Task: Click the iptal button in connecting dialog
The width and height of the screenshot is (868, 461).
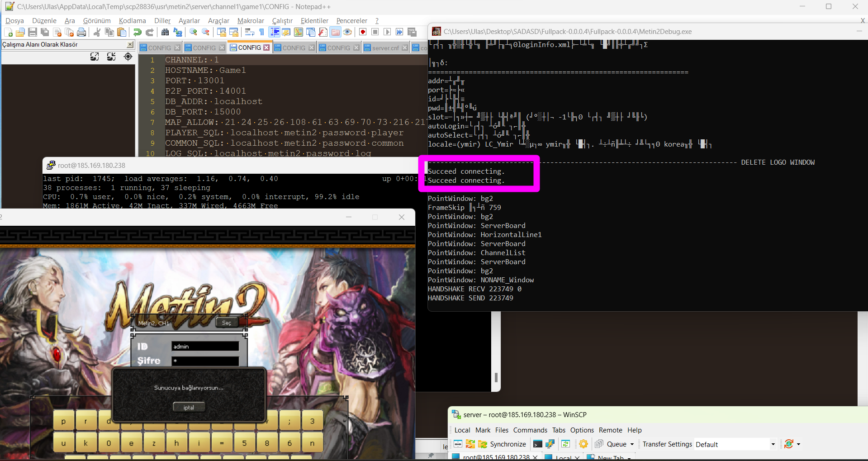Action: (189, 407)
